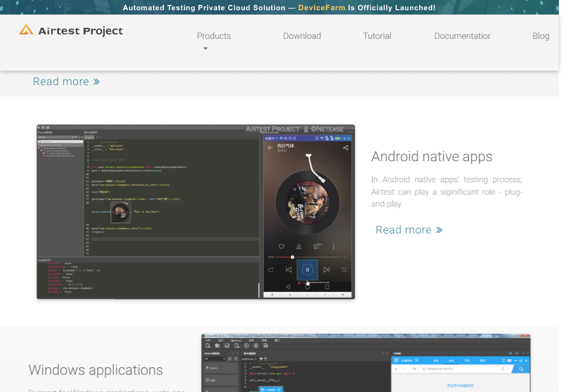Click the Android native apps heading
The width and height of the screenshot is (567, 392).
[x=432, y=156]
